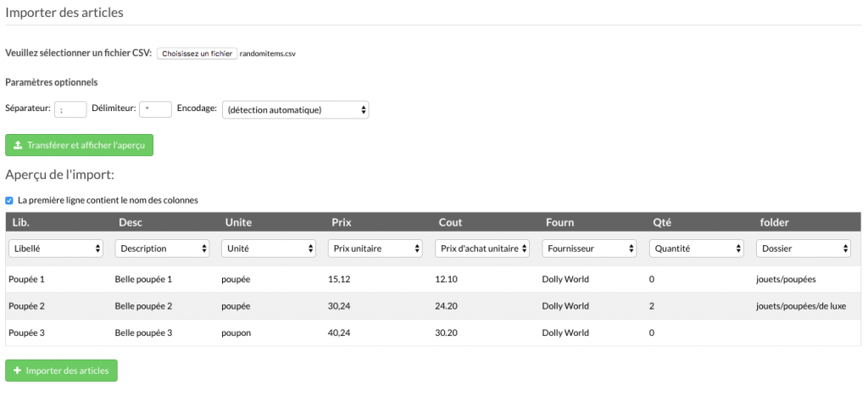Select the Poupée 1 table row

[433, 279]
